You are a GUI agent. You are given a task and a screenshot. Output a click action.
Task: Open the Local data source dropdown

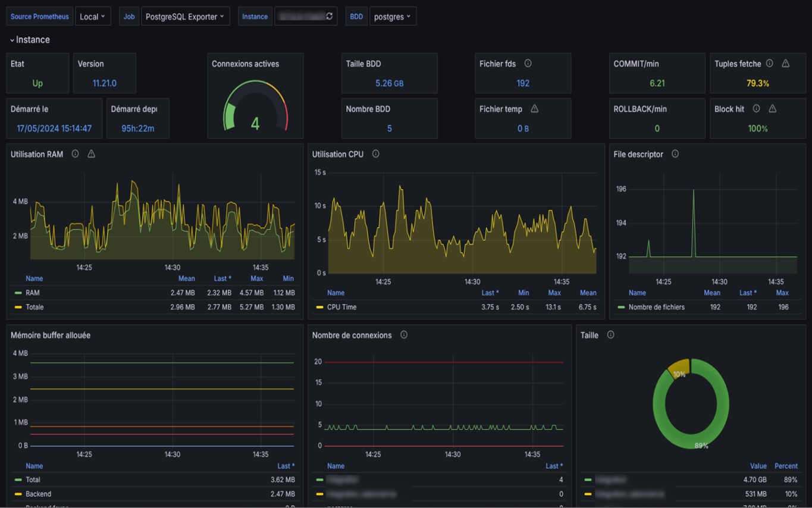point(92,17)
